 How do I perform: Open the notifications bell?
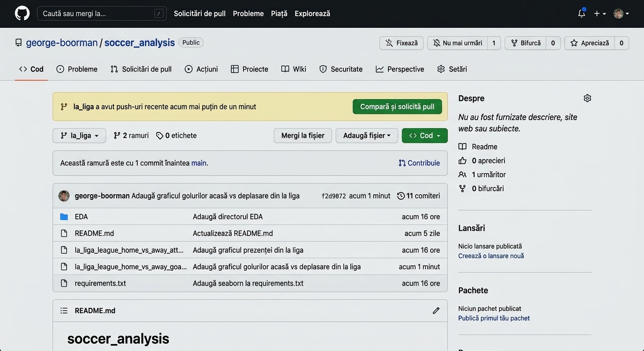click(581, 13)
